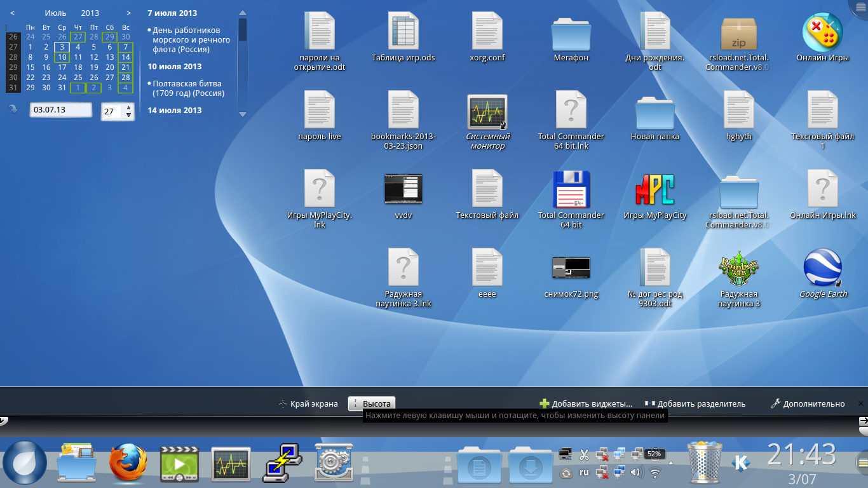Image resolution: width=868 pixels, height=488 pixels.
Task: Click the volume speaker icon in system tray
Action: point(636,472)
